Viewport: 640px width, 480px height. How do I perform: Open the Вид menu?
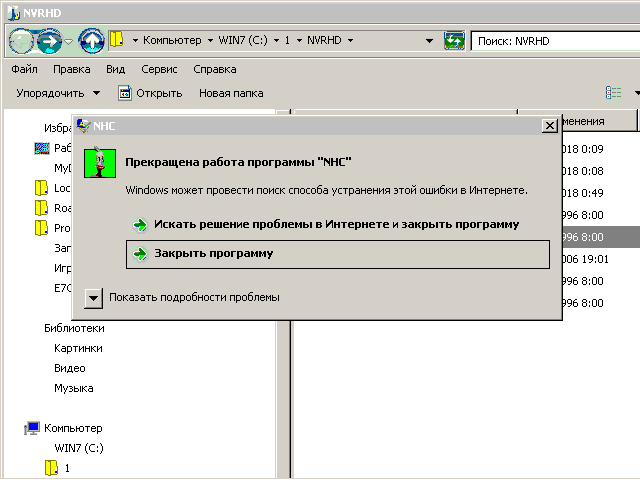pyautogui.click(x=116, y=69)
